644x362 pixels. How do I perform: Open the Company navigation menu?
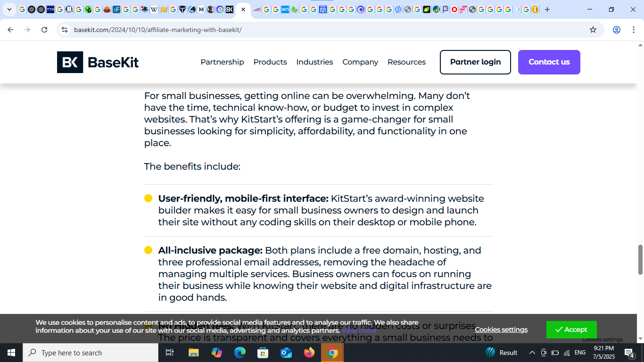click(360, 62)
